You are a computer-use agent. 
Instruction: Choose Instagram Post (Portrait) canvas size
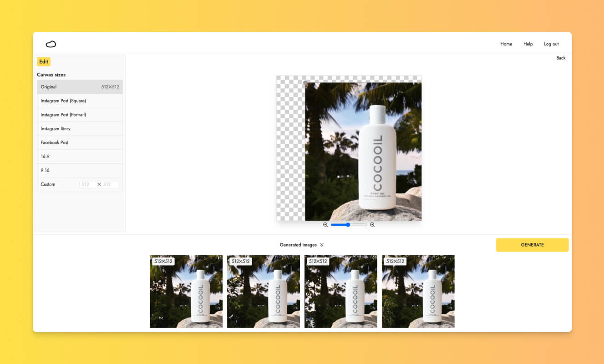(x=80, y=115)
